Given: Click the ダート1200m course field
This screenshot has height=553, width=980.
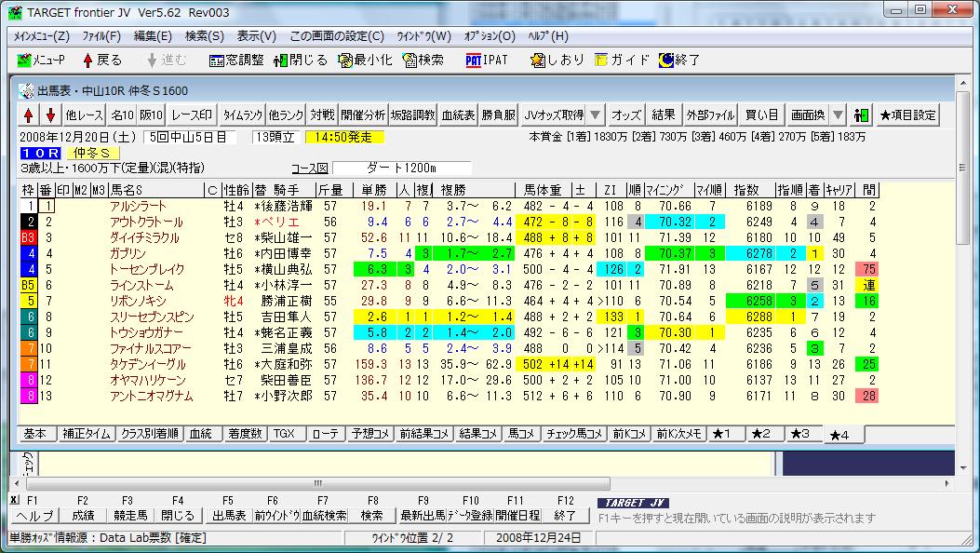Looking at the screenshot, I should point(402,169).
